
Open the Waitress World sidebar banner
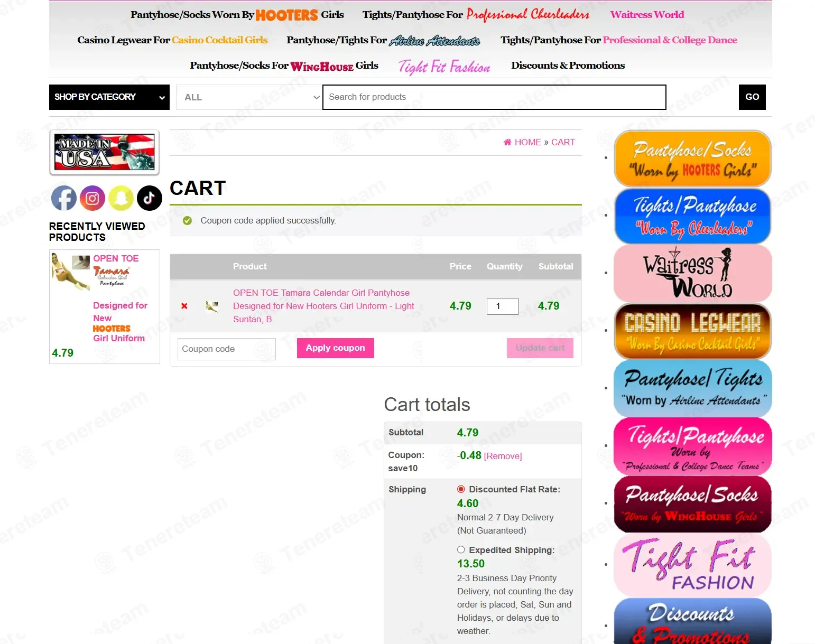(692, 273)
